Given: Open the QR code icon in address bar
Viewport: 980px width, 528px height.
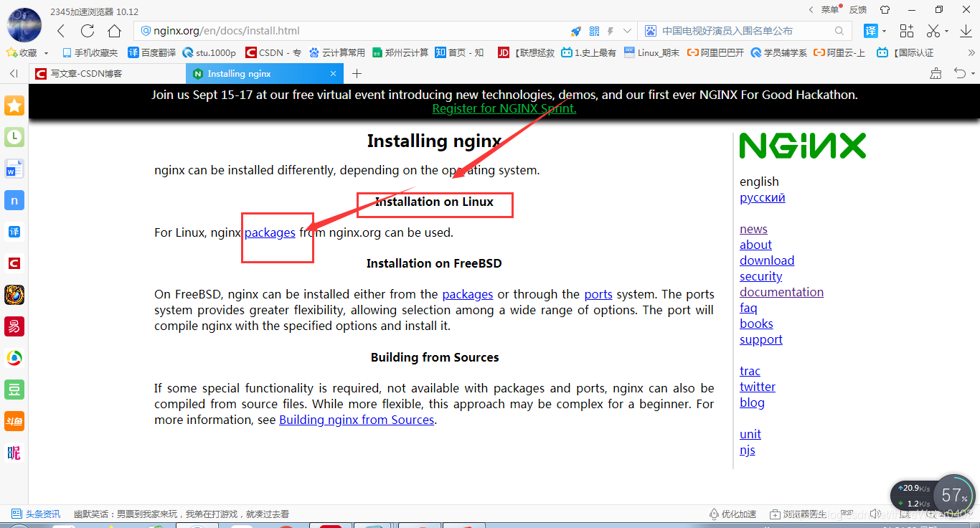Looking at the screenshot, I should tap(594, 31).
